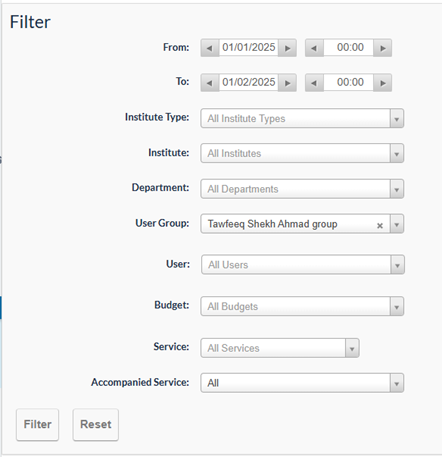Click previous-day arrow on From date
The width and height of the screenshot is (442, 457).
coord(210,48)
